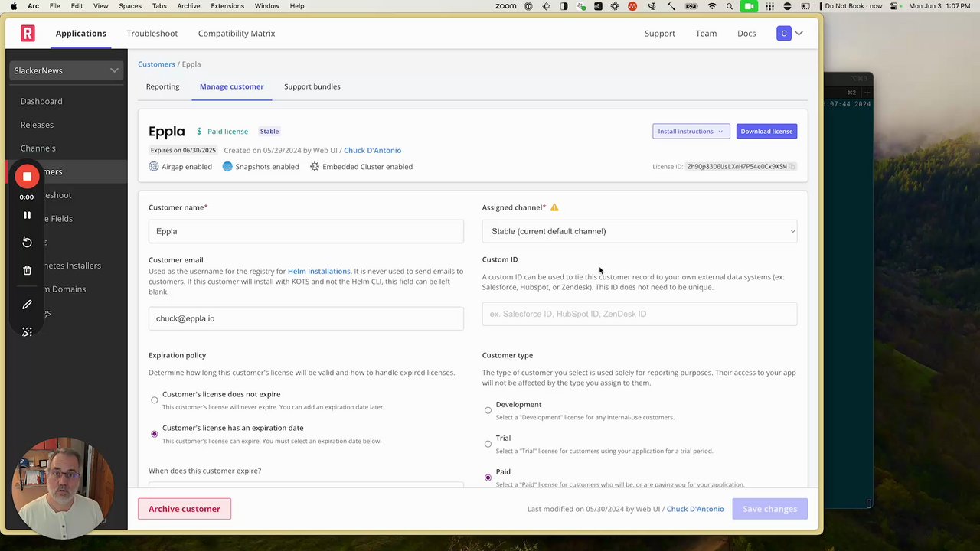The width and height of the screenshot is (980, 551).
Task: Open the Docs link
Action: (x=746, y=33)
